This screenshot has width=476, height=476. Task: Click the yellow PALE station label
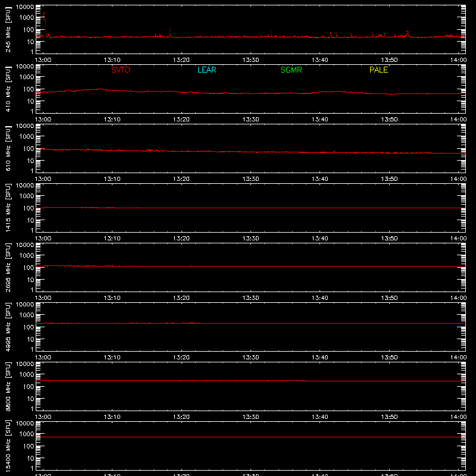(378, 70)
